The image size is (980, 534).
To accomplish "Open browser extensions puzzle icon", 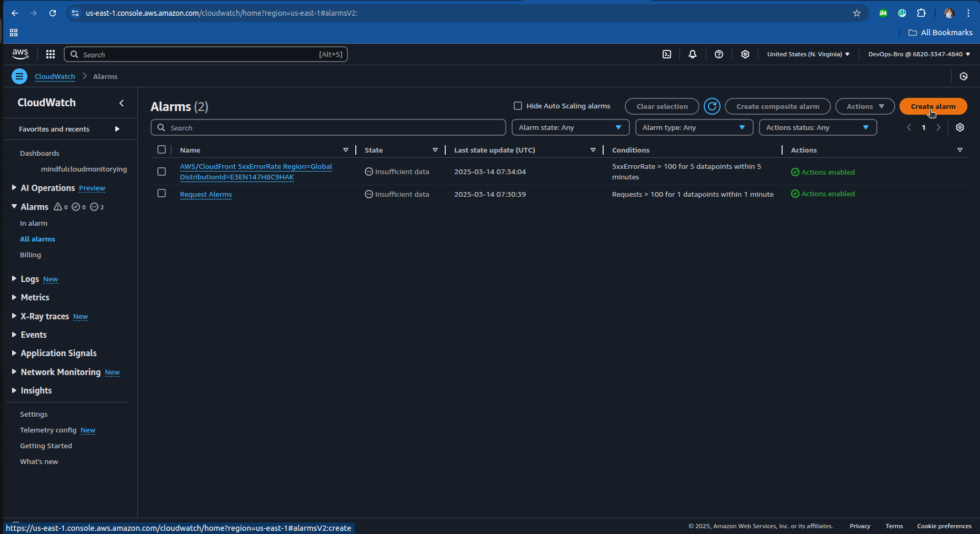I will (x=922, y=13).
